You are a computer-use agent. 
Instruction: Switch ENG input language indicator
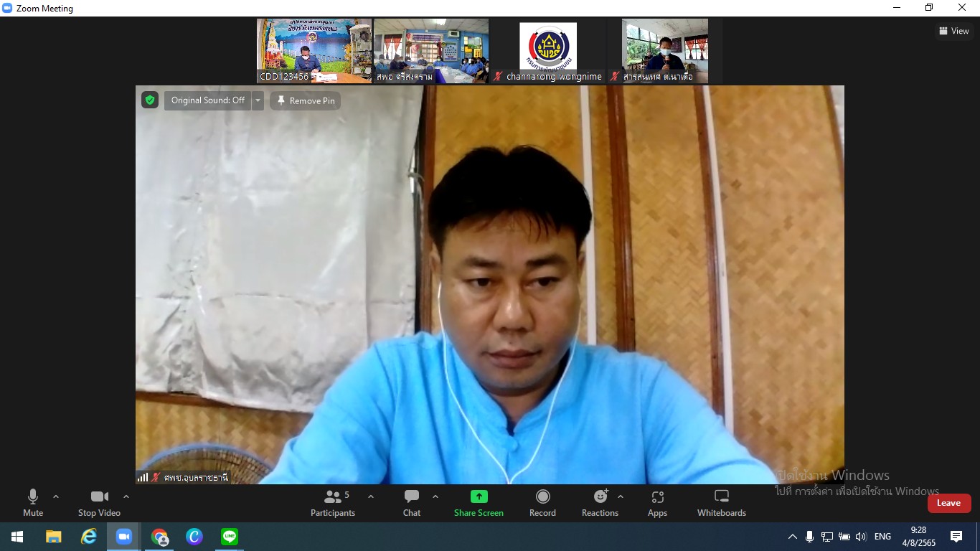pyautogui.click(x=883, y=537)
